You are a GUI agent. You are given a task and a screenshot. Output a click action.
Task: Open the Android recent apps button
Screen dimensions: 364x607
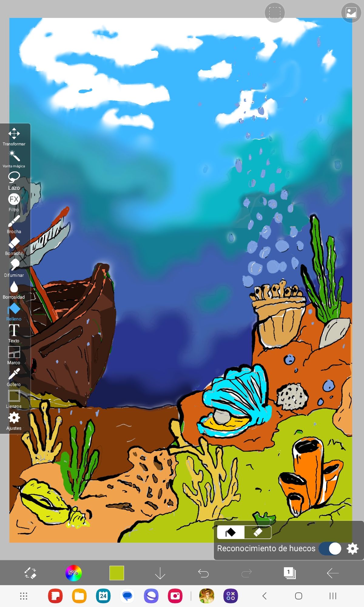coord(333,596)
